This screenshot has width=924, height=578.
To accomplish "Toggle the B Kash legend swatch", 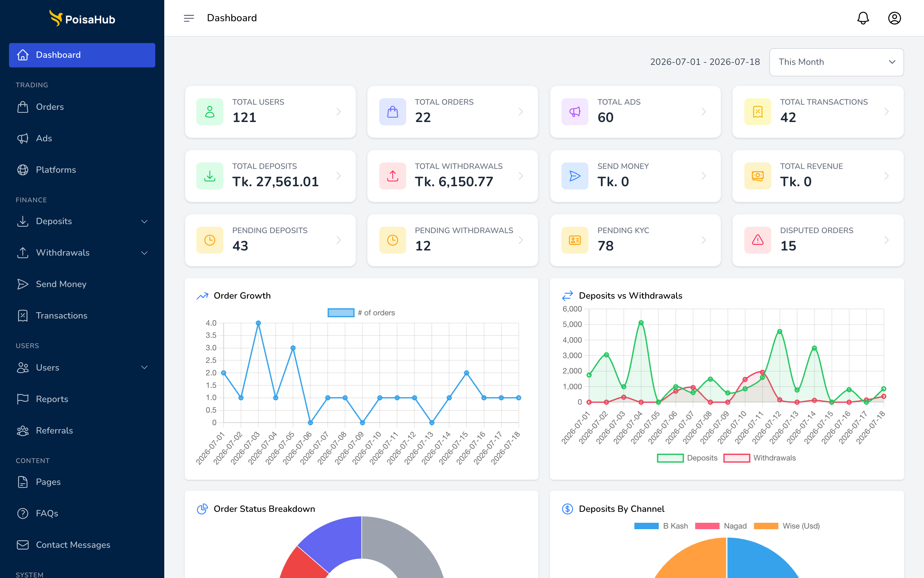I will click(646, 526).
